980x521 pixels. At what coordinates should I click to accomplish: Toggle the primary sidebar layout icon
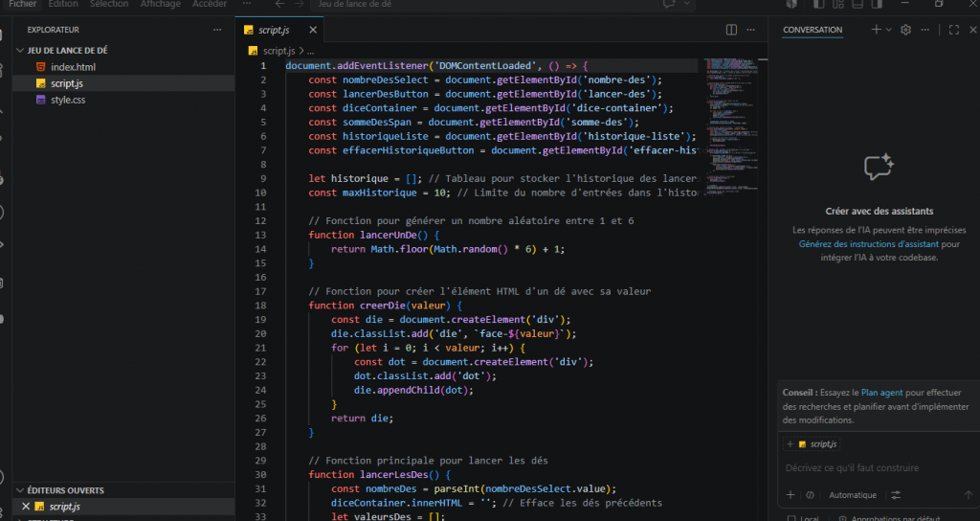coord(818,4)
